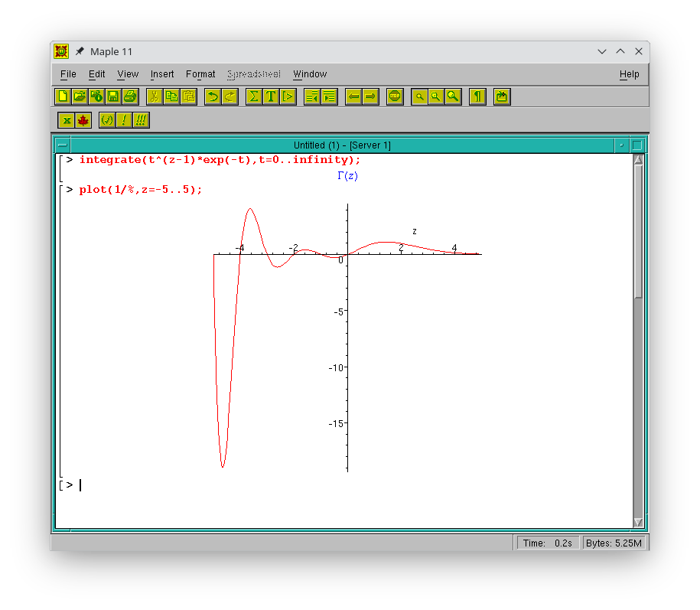The image size is (700, 610).
Task: Toggle nonprinting characters with the pilcrow icon
Action: pyautogui.click(x=477, y=96)
